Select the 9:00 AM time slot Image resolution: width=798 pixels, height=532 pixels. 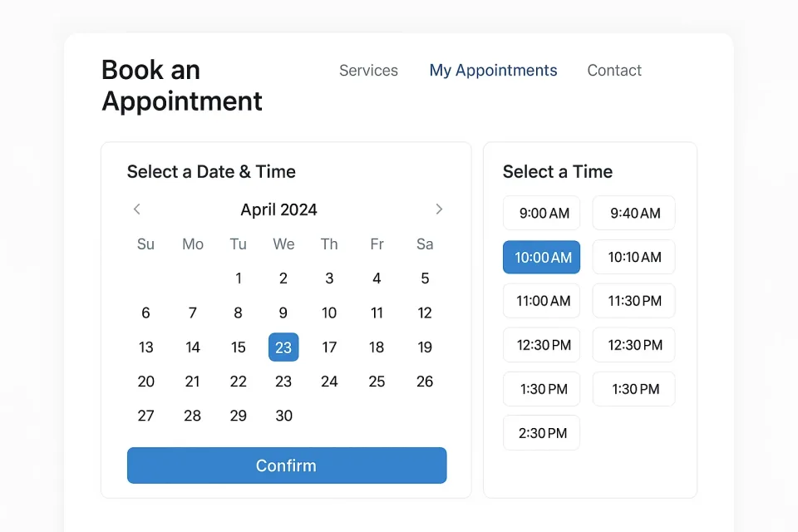pyautogui.click(x=544, y=214)
